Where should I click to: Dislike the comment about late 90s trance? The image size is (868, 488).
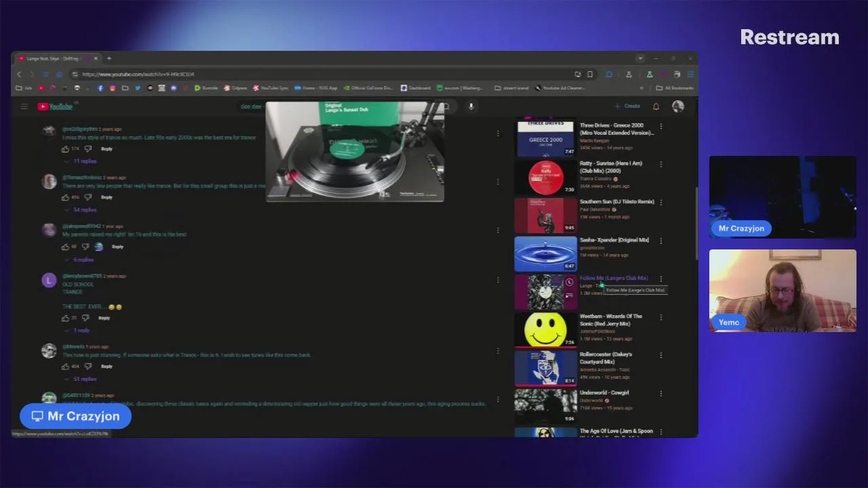point(88,149)
